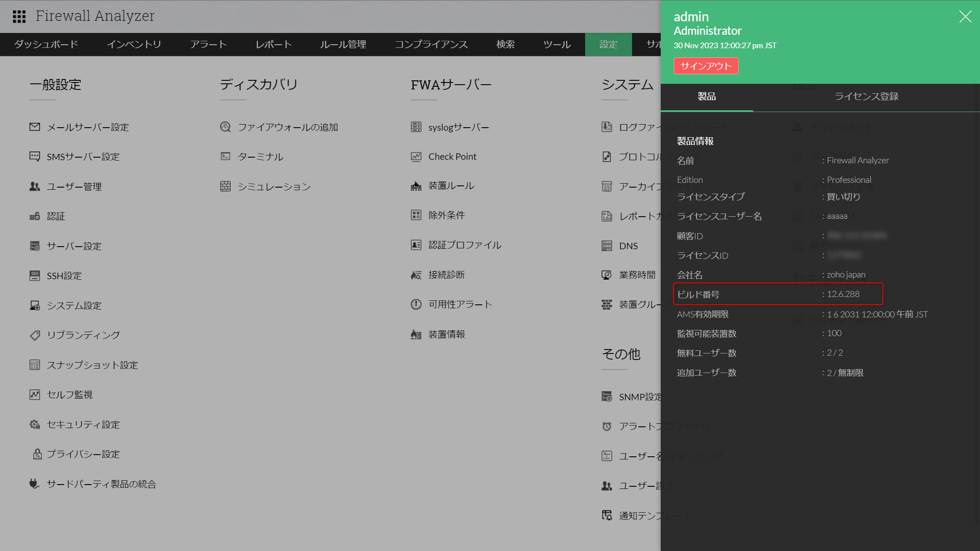The width and height of the screenshot is (980, 551).
Task: Click the syslog server icon
Action: [x=416, y=127]
